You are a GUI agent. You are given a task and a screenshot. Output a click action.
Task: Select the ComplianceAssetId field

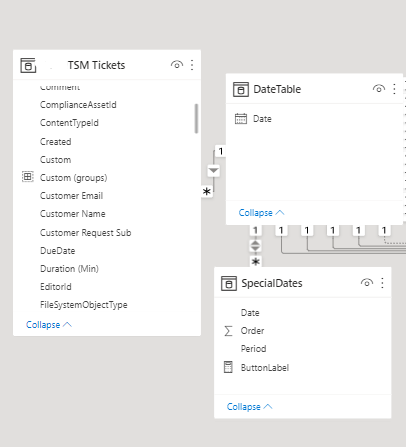tap(78, 105)
